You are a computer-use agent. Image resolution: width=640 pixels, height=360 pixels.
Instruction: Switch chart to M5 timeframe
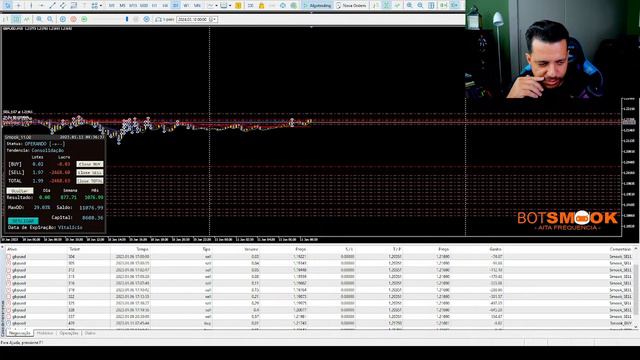(x=122, y=5)
